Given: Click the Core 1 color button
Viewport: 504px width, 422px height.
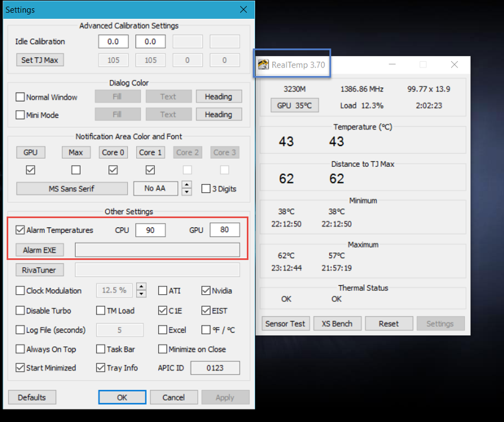Looking at the screenshot, I should coord(151,152).
